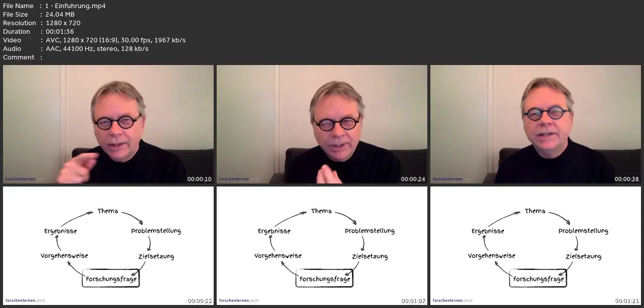
Task: Select the thumbnail at 00:00:38
Action: coord(536,124)
